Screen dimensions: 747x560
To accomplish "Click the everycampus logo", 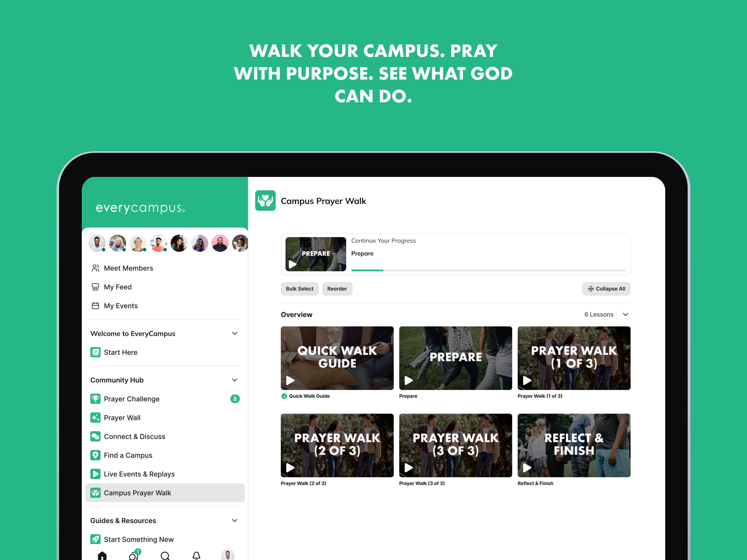I will pyautogui.click(x=140, y=208).
